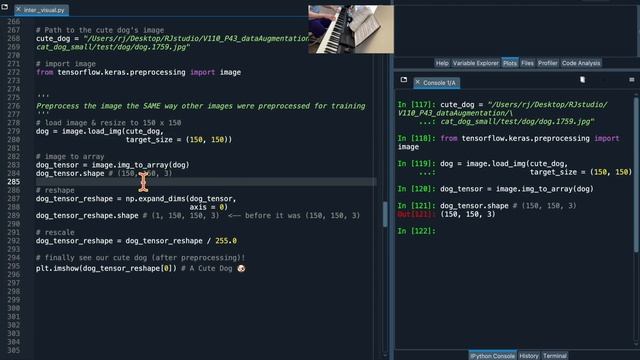This screenshot has height=360, width=640.
Task: Select the Plots tab
Action: point(510,63)
